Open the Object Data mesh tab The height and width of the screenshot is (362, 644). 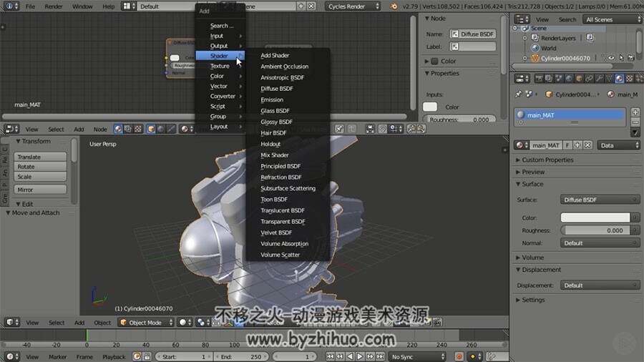(610, 79)
